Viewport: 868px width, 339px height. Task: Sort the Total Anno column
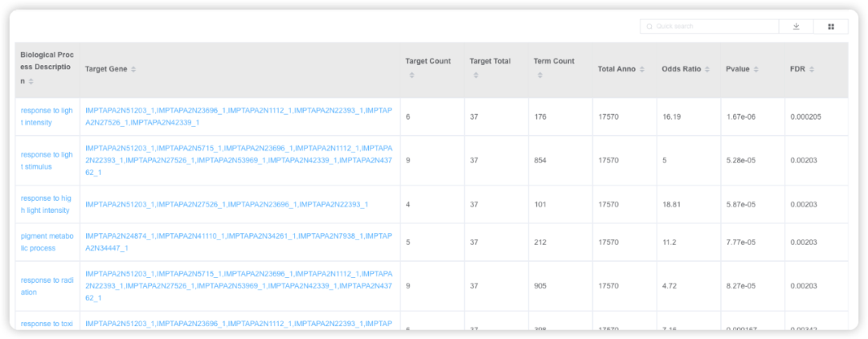pos(642,70)
